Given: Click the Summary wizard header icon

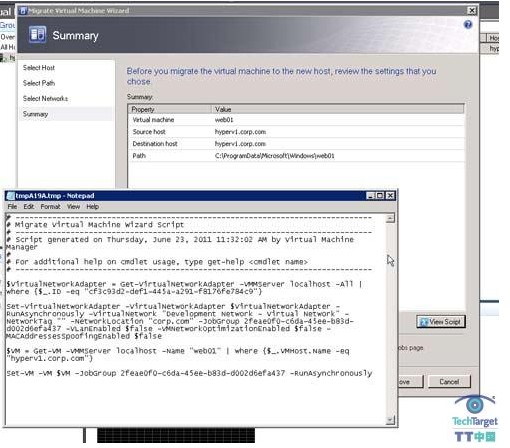Looking at the screenshot, I should point(37,35).
